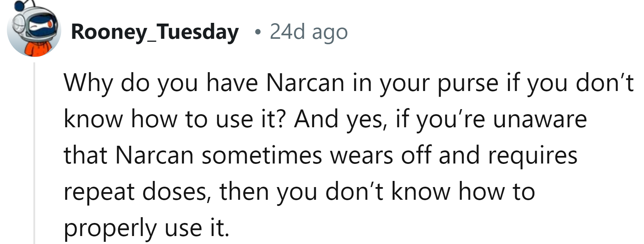This screenshot has height=244, width=644.
Task: Click 'use it.' ending the comment
Action: point(197,228)
